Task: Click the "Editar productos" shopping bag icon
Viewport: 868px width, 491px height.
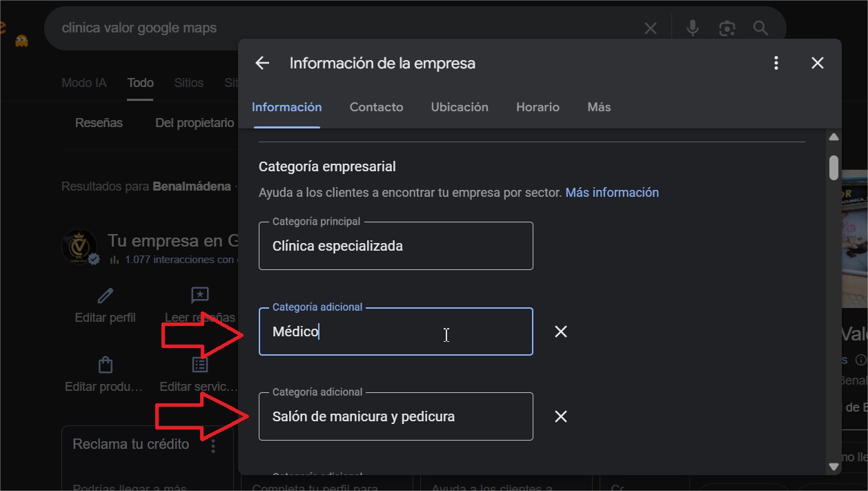Action: 104,364
